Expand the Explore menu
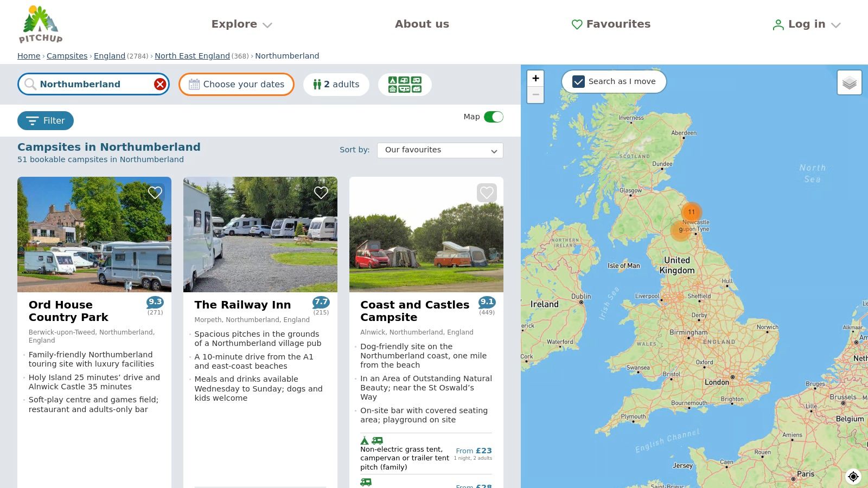868x488 pixels. click(x=241, y=24)
